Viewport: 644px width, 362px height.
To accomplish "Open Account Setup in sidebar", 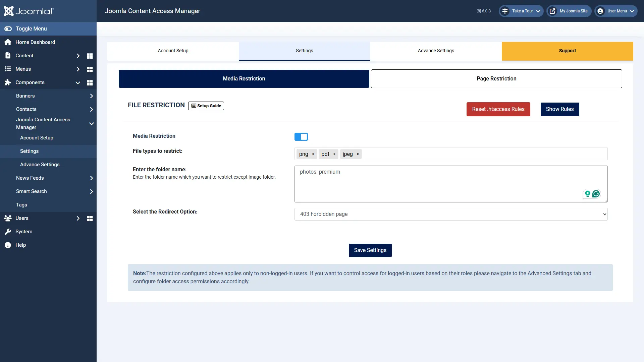I will pos(37,138).
